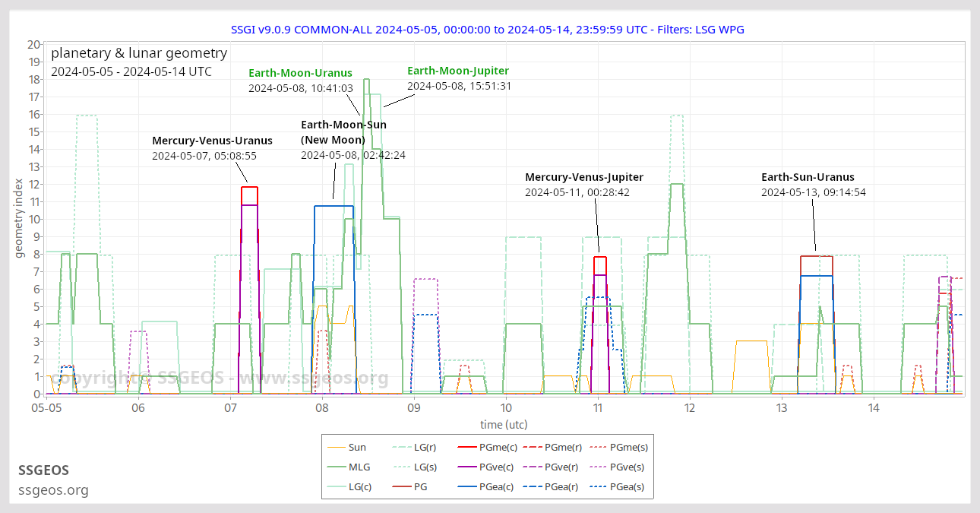
Task: Toggle the MLG legend entry
Action: (359, 467)
